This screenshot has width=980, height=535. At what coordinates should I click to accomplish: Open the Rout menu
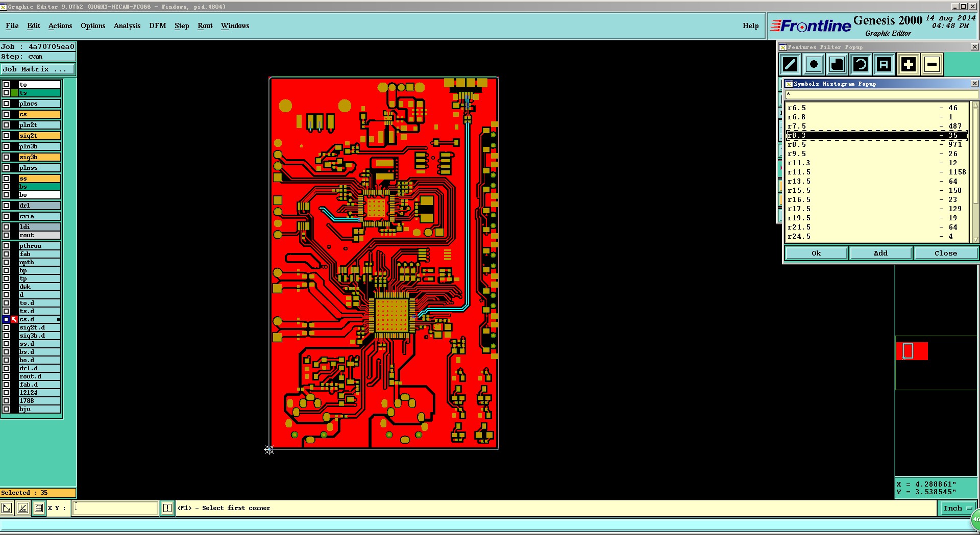pos(205,26)
